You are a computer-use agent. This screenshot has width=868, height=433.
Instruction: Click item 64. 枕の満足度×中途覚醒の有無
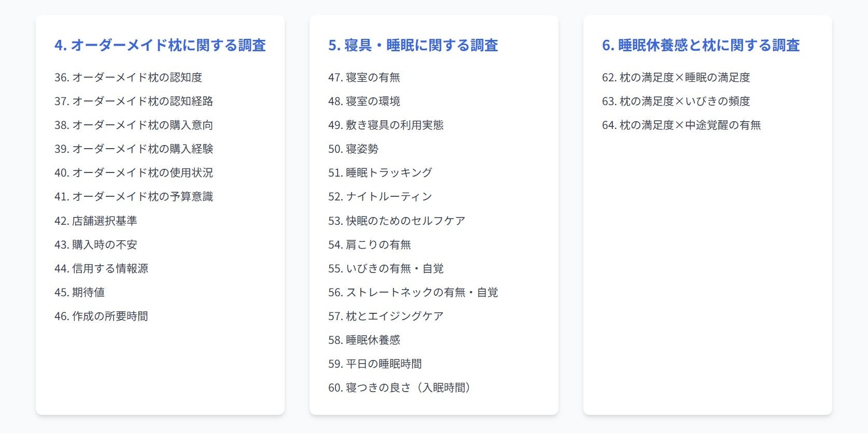click(x=681, y=125)
